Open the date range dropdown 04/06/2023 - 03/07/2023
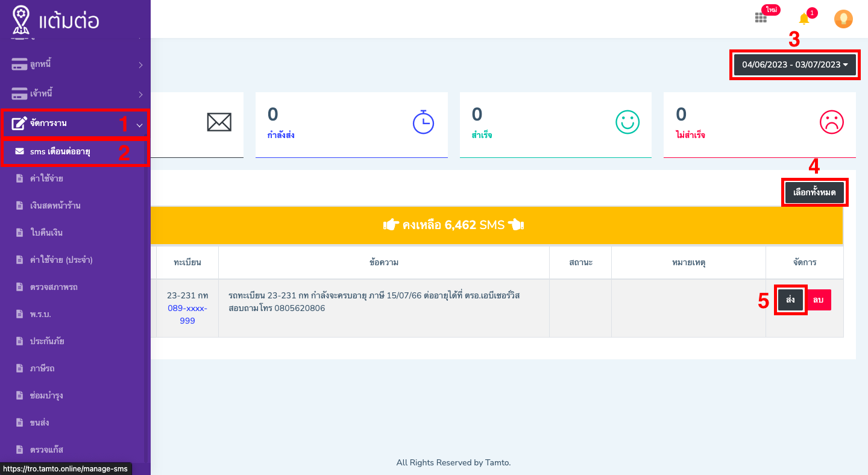 (795, 64)
